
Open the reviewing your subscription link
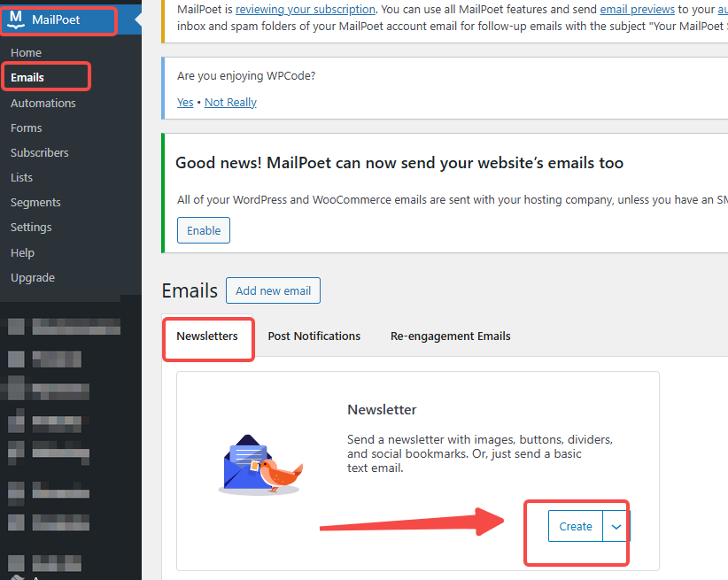click(306, 9)
